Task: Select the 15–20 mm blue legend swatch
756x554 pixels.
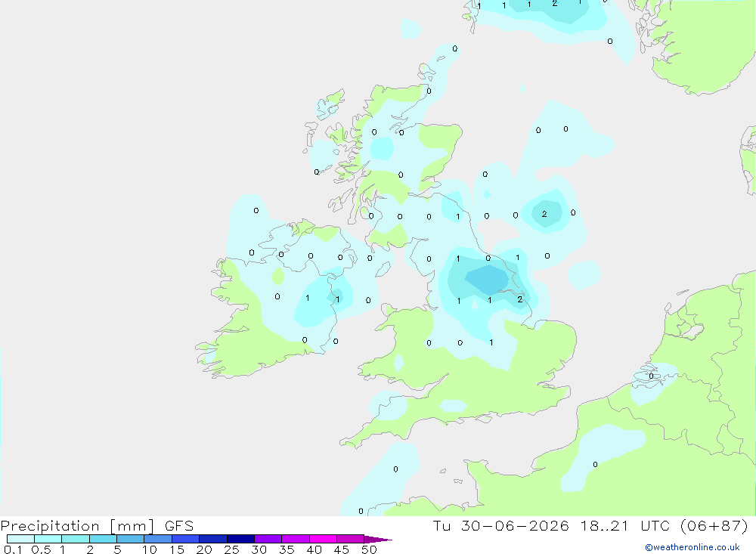Action: [x=186, y=539]
